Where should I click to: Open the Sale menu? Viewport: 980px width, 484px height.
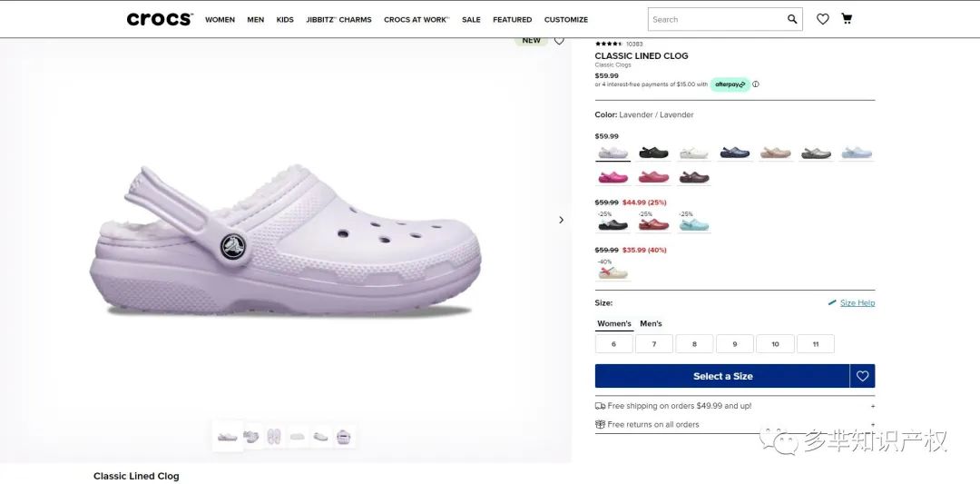point(471,20)
